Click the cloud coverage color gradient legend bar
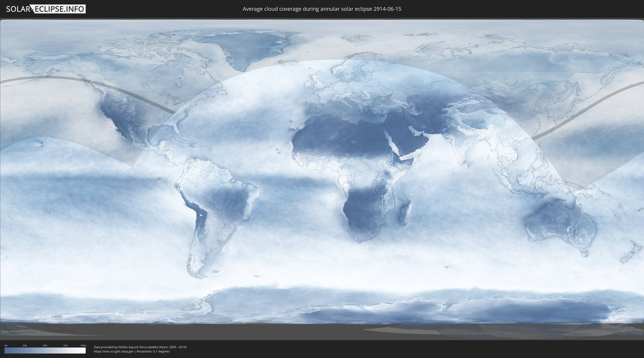The image size is (644, 358). click(45, 350)
